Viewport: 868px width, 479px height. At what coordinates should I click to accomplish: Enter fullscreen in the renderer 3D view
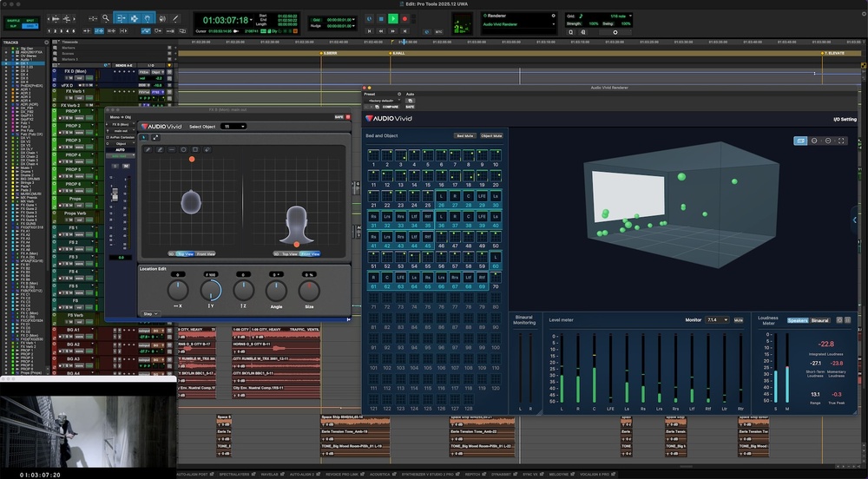coord(841,141)
